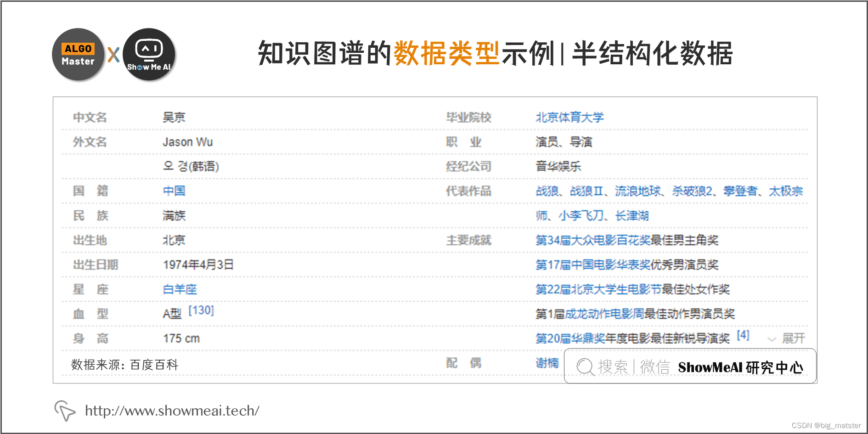This screenshot has width=868, height=434.
Task: Open the 流浪地球 link
Action: coord(638,191)
